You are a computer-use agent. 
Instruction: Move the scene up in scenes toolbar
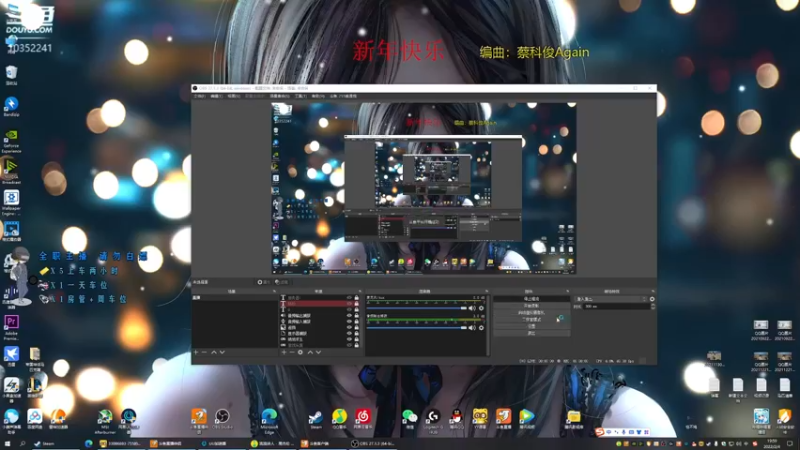[x=214, y=352]
